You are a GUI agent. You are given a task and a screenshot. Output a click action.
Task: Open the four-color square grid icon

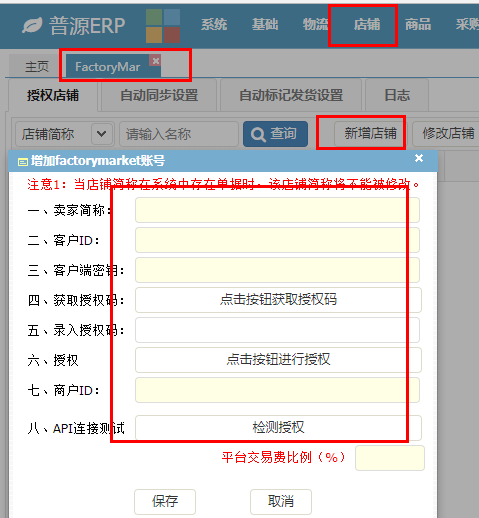click(163, 26)
